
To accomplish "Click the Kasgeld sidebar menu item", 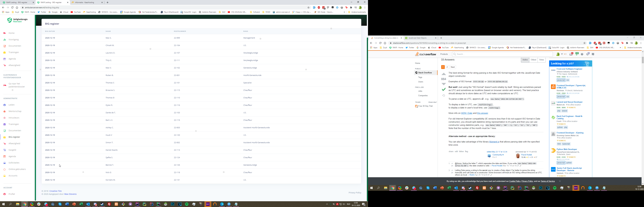I will click(x=12, y=150).
